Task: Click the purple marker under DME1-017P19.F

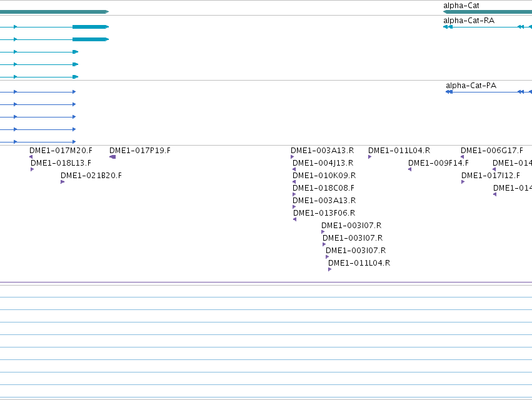Action: pos(113,157)
